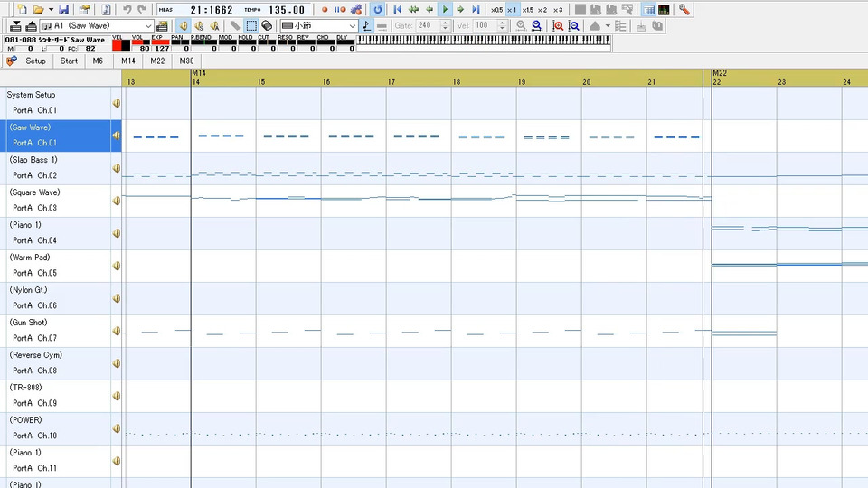The width and height of the screenshot is (868, 488).
Task: Mute the Saw Wave Ch.01 track speaker
Action: click(x=117, y=135)
